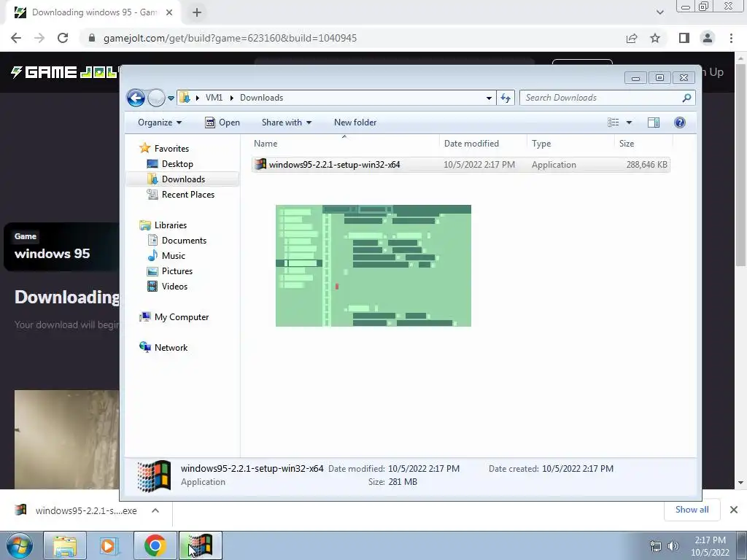Open the Windows Start menu

19,546
